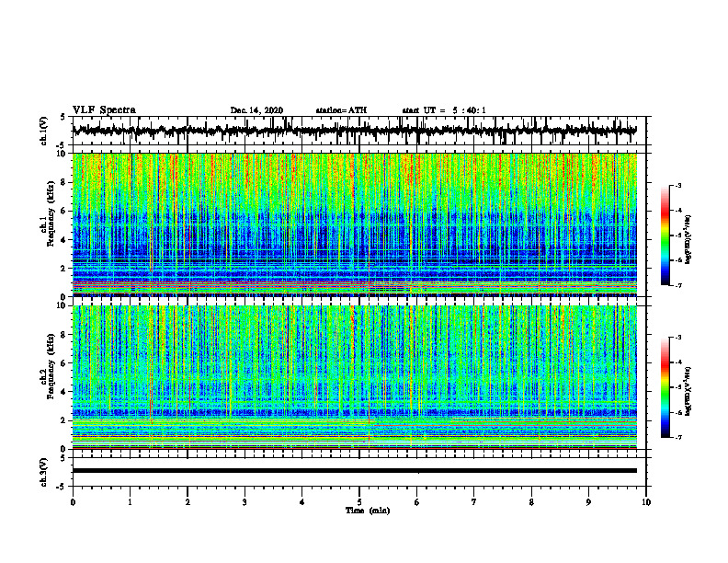The width and height of the screenshot is (728, 563).
Task: Click the ch.2 colorbar '-5' label
Action: (677, 388)
